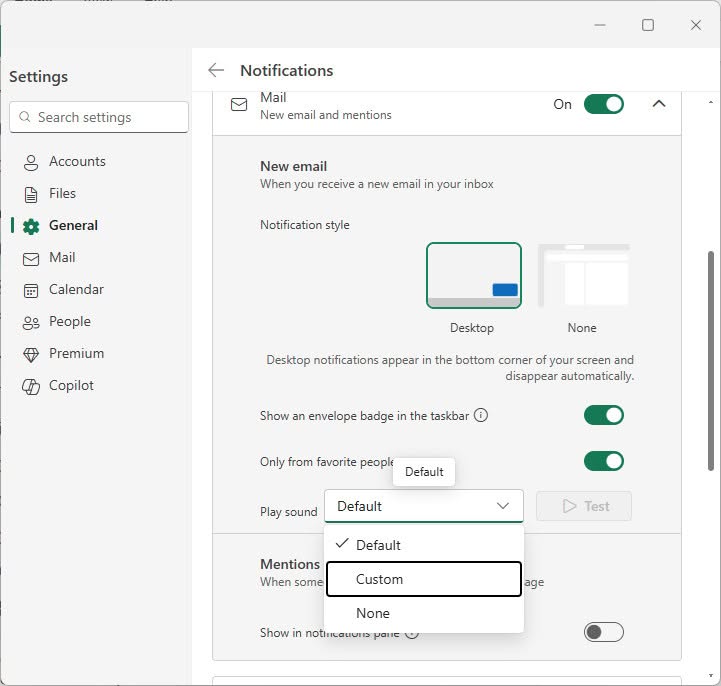721x686 pixels.
Task: Click the Premium diamond icon
Action: click(x=31, y=354)
